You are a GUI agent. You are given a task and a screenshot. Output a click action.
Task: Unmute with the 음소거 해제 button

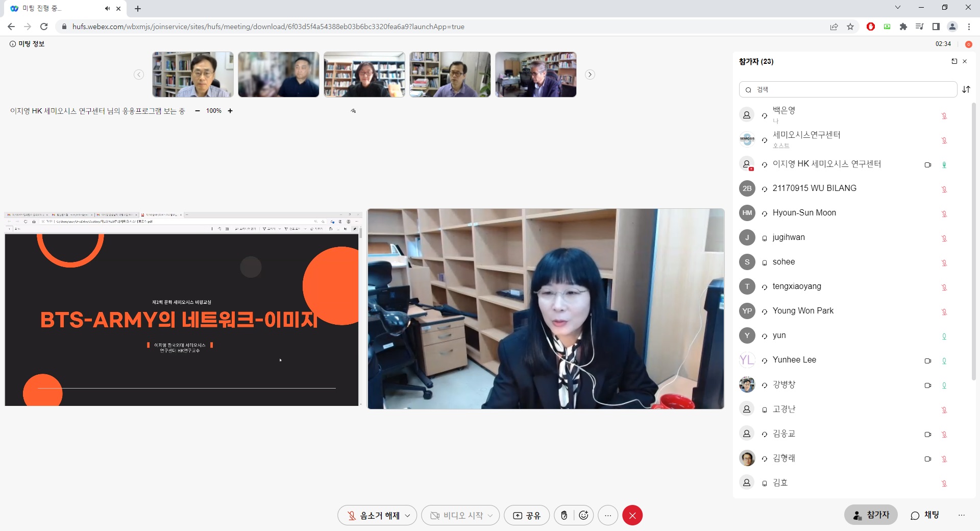click(x=374, y=516)
